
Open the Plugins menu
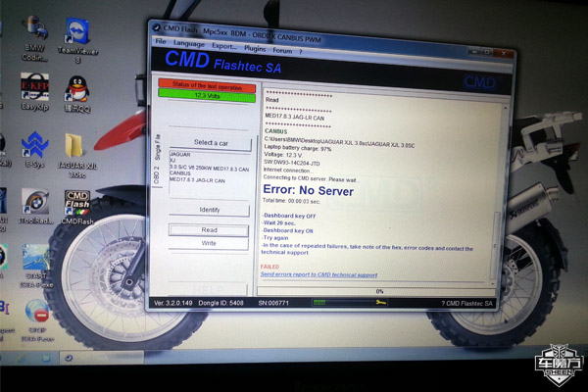[x=255, y=48]
